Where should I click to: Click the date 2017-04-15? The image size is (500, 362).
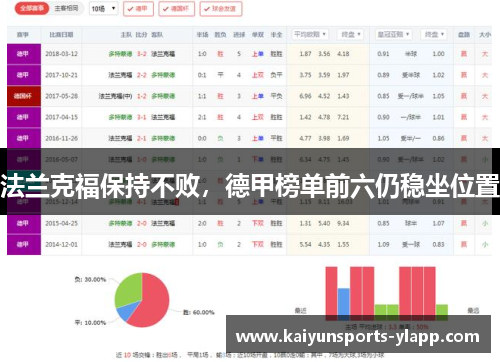62,117
